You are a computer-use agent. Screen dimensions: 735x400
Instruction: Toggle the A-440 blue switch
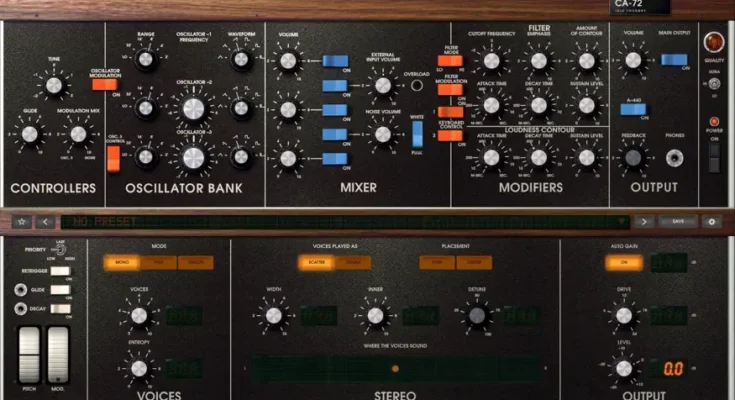click(x=633, y=109)
